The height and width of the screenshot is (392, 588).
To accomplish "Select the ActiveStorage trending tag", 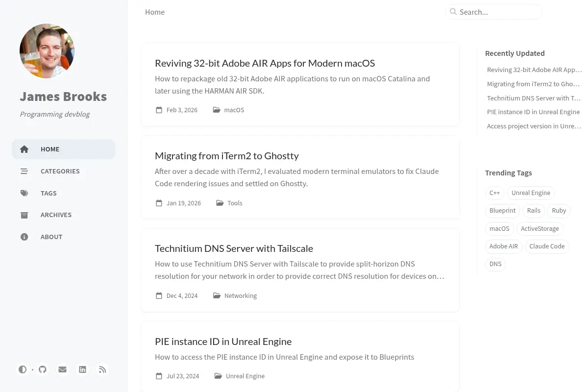I will [x=539, y=228].
